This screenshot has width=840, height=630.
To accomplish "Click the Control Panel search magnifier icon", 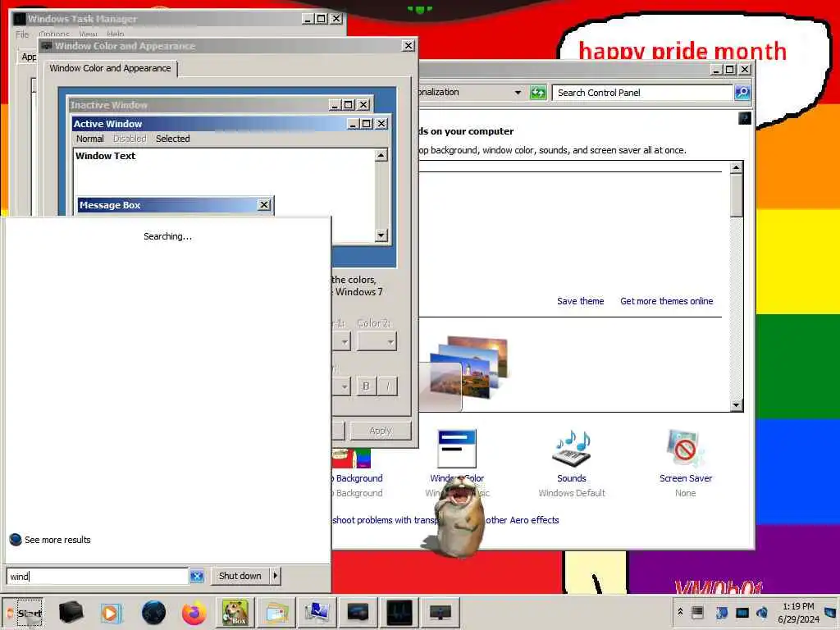I will 742,93.
